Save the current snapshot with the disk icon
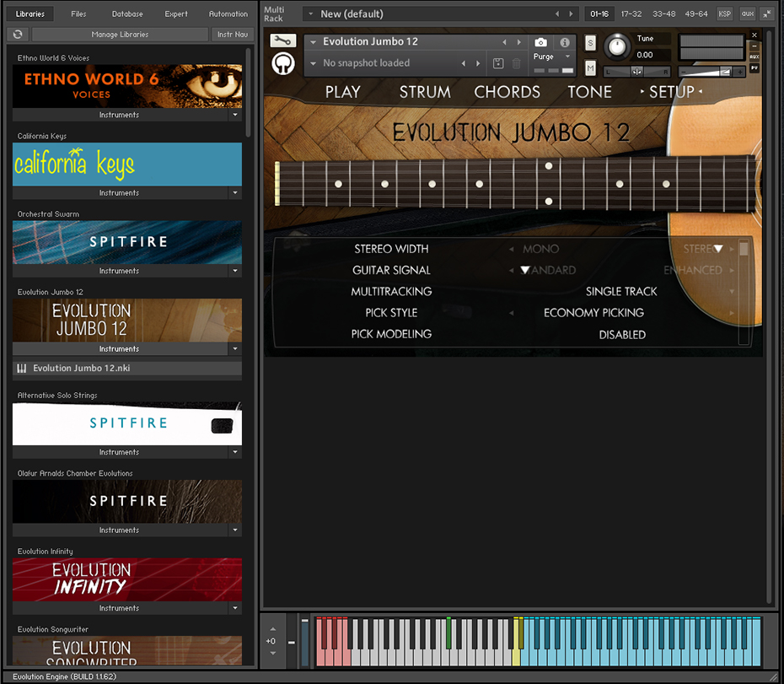Viewport: 784px width, 684px height. point(498,63)
